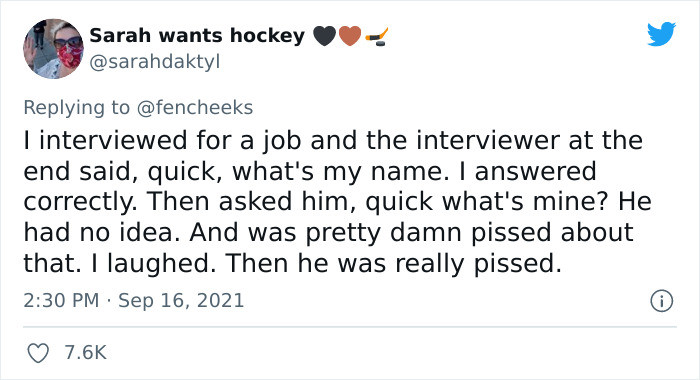Open the circled info icon
700x380 pixels.
pyautogui.click(x=661, y=301)
